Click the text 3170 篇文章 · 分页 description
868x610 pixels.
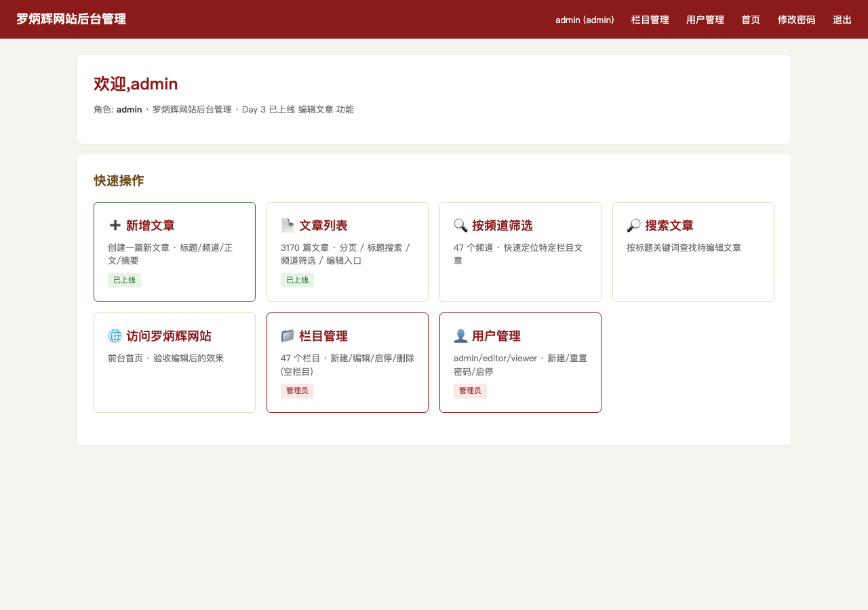pyautogui.click(x=347, y=254)
